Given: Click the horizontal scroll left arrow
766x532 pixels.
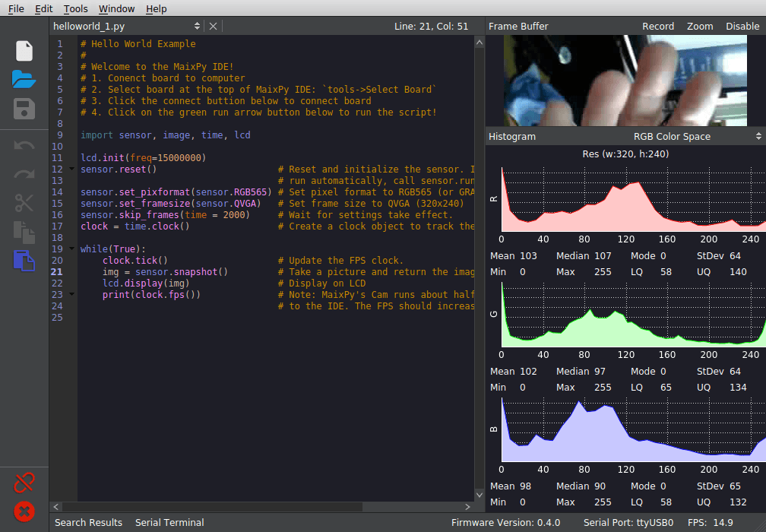Looking at the screenshot, I should click(x=55, y=507).
